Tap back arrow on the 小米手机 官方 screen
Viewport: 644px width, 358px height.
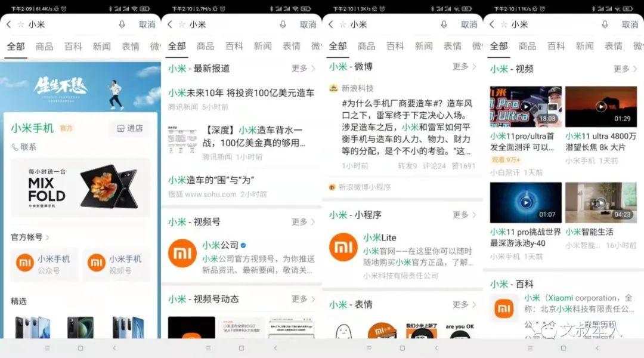coord(8,24)
